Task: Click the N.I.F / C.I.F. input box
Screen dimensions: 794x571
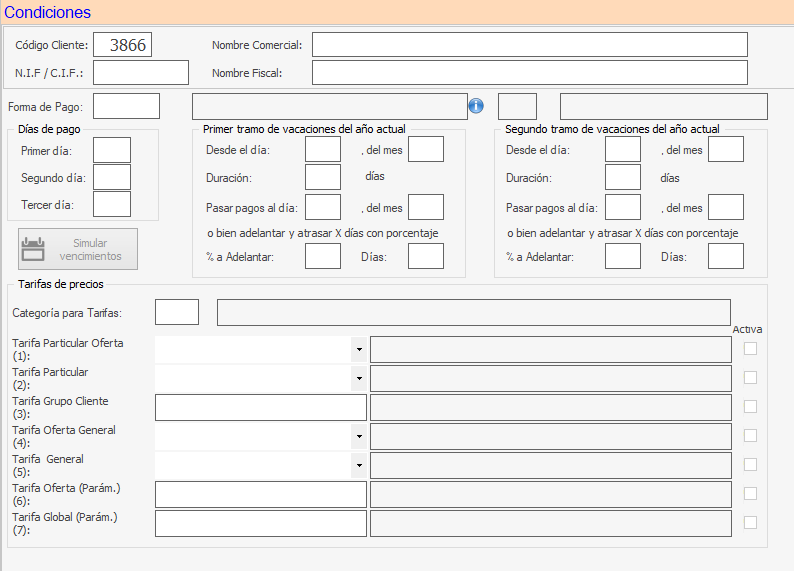Action: [x=140, y=73]
